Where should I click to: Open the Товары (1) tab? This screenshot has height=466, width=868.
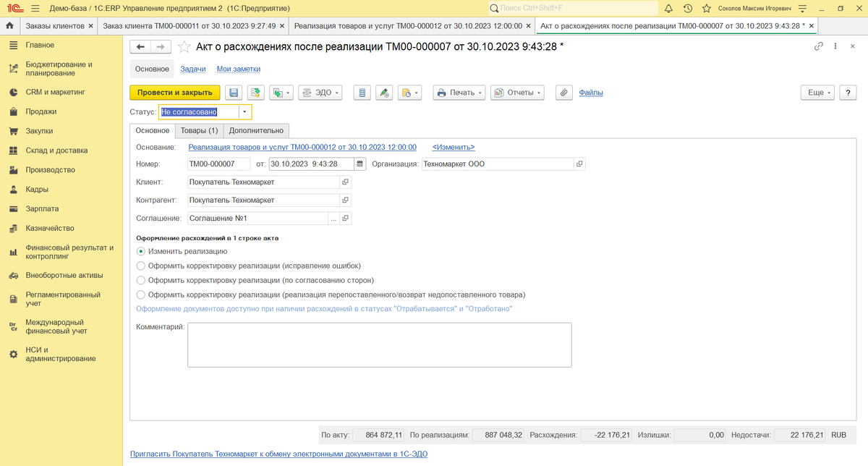[x=199, y=130]
